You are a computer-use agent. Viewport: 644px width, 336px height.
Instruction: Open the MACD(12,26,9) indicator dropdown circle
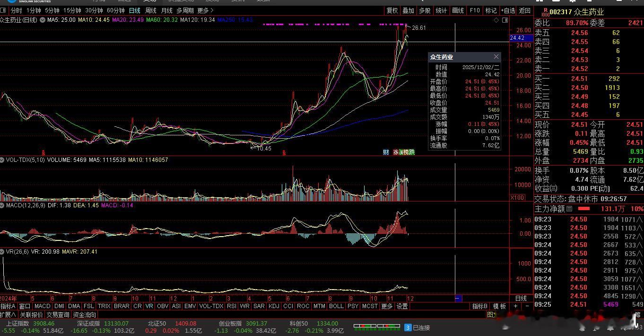(x=3, y=205)
